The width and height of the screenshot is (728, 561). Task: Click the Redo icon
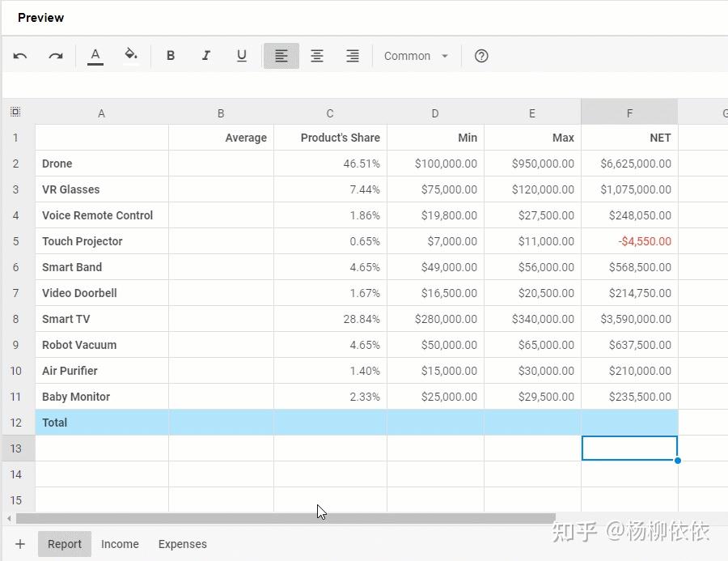55,55
